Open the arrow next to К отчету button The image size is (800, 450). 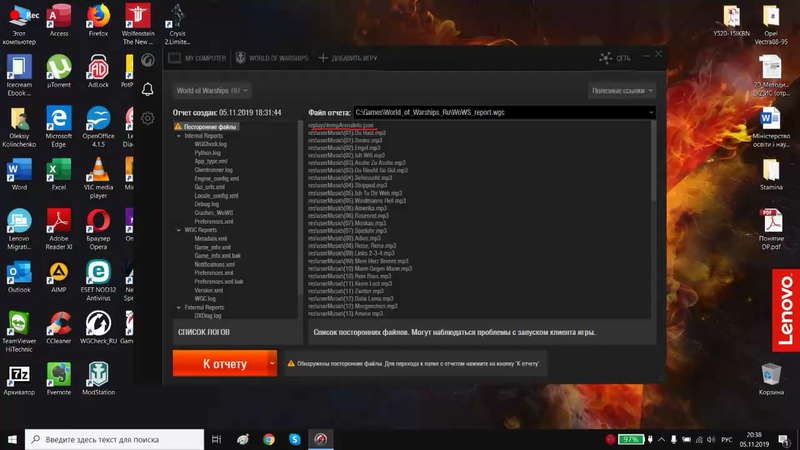pyautogui.click(x=272, y=363)
